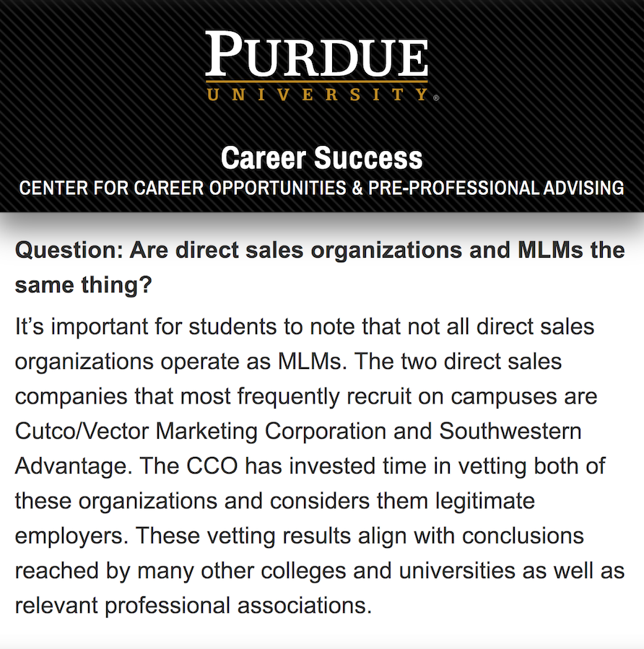Open Center for Career Opportunities & Pre-Professional Advising
The height and width of the screenshot is (649, 644).
click(x=321, y=188)
